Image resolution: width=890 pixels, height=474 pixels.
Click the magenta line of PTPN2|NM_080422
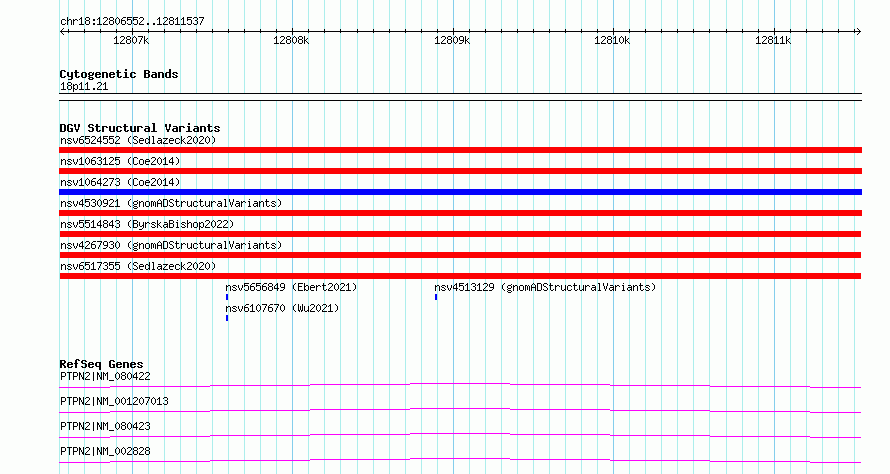point(460,385)
